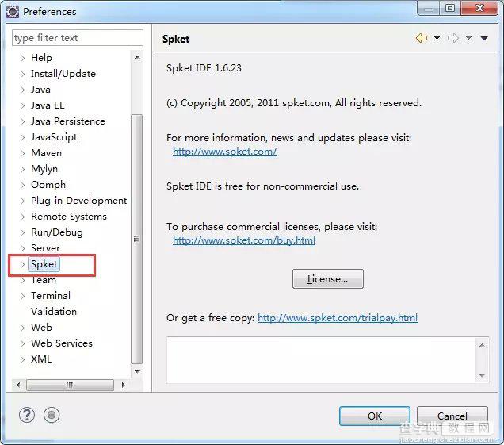Image resolution: width=504 pixels, height=445 pixels.
Task: Select the Web category
Action: coord(41,328)
